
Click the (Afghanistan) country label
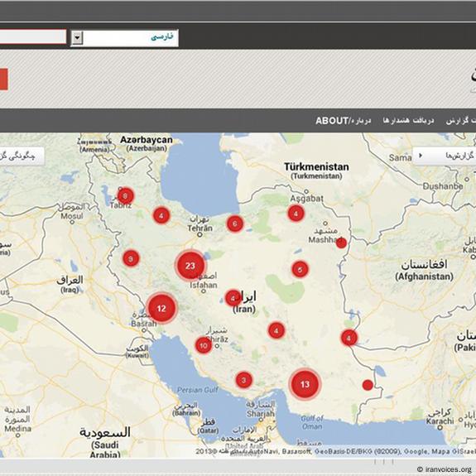point(424,276)
